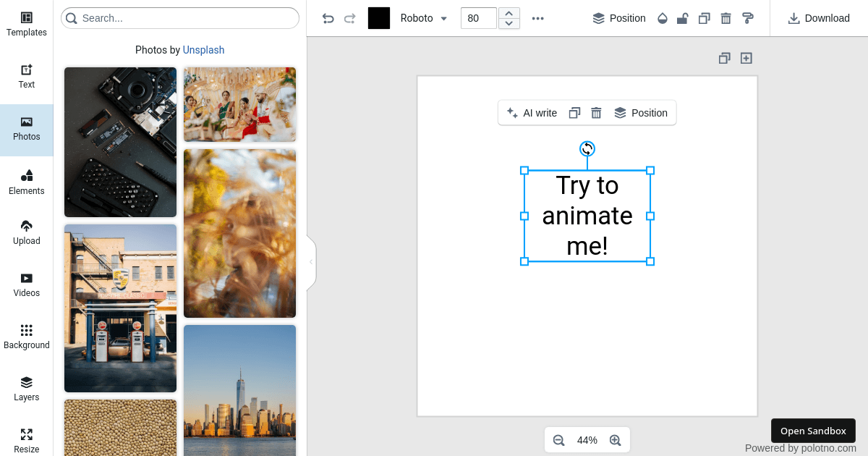Image resolution: width=868 pixels, height=456 pixels.
Task: Toggle the lock on the selected element
Action: [x=682, y=18]
